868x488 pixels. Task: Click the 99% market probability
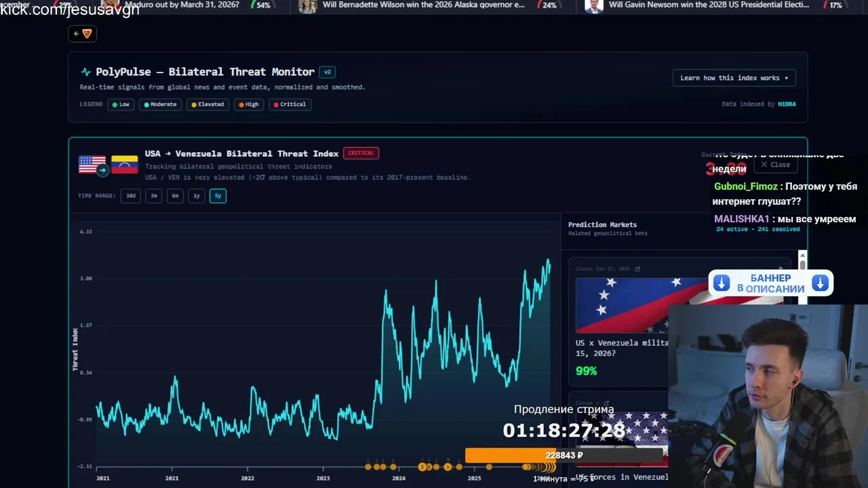(586, 371)
